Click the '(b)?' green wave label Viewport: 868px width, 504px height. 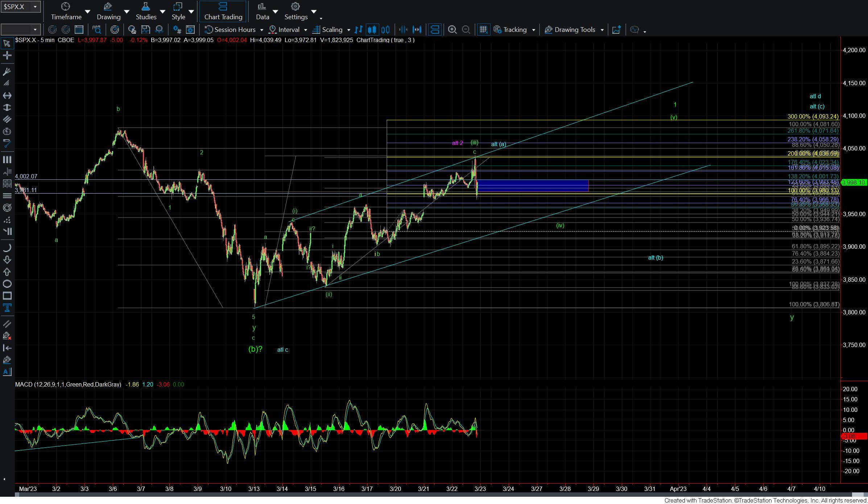(255, 349)
